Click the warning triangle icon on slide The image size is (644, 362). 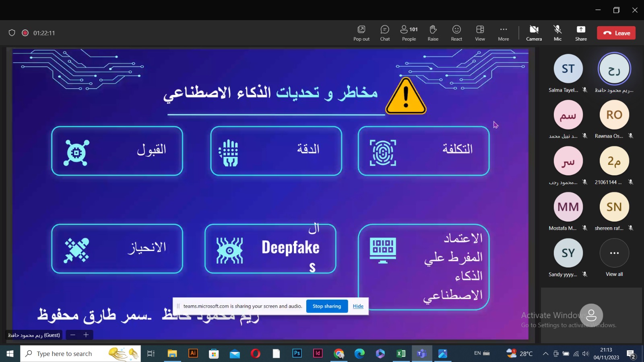click(406, 96)
